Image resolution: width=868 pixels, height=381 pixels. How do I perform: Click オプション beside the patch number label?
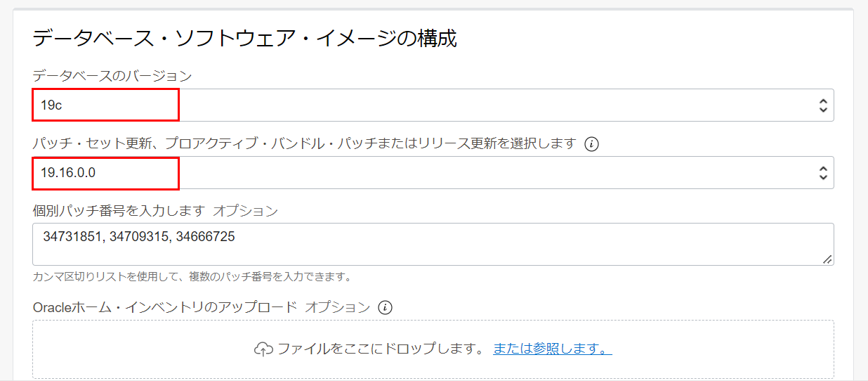point(245,211)
